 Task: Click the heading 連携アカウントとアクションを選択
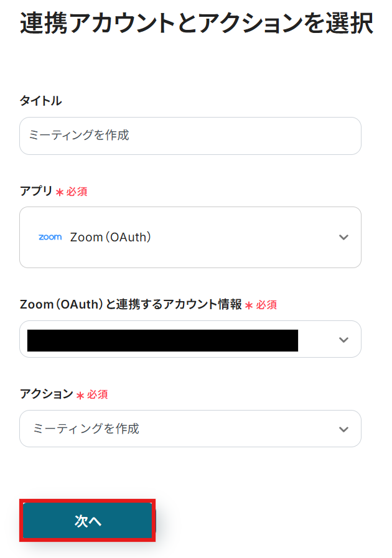[x=196, y=25]
